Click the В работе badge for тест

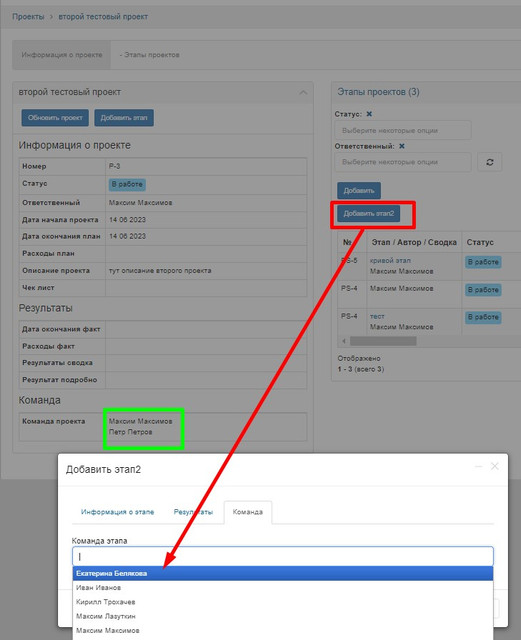(x=483, y=317)
